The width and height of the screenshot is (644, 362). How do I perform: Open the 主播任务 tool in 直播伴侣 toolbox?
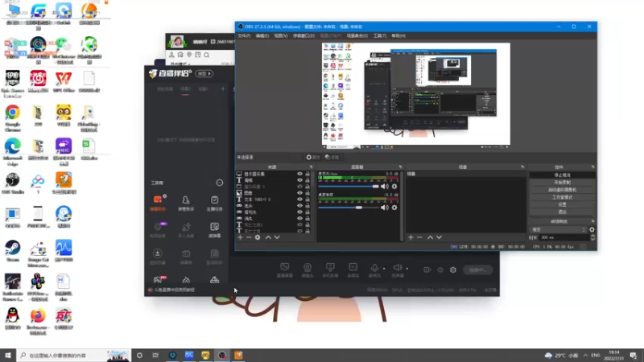(214, 203)
